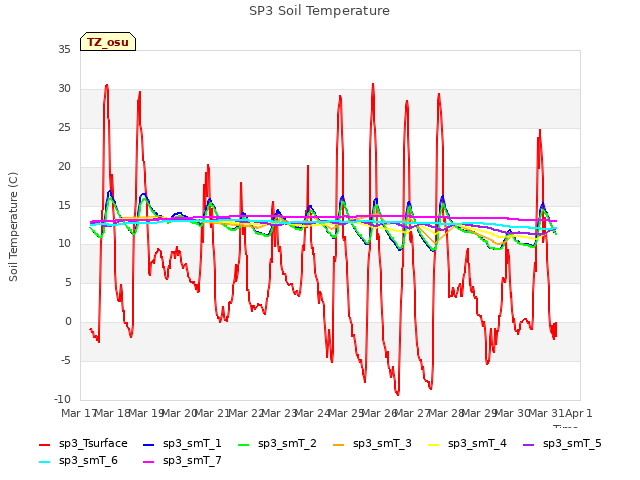The image size is (640, 480).
Task: Click the cyan sp3_smT_6 legend swatch
Action: click(44, 462)
